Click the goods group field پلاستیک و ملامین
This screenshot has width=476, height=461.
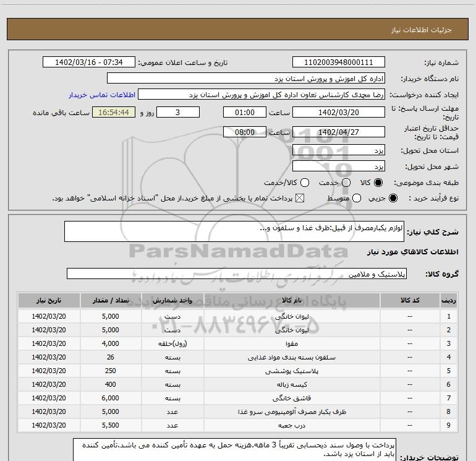click(x=237, y=274)
